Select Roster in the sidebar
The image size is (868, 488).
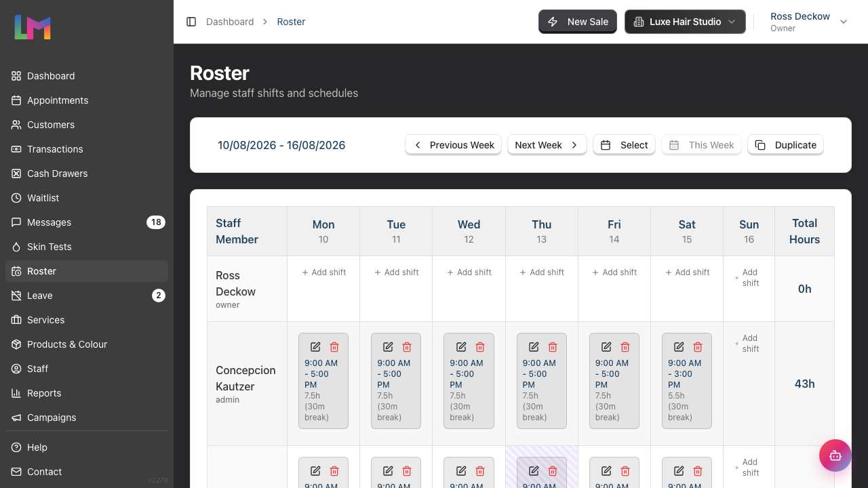tap(87, 271)
